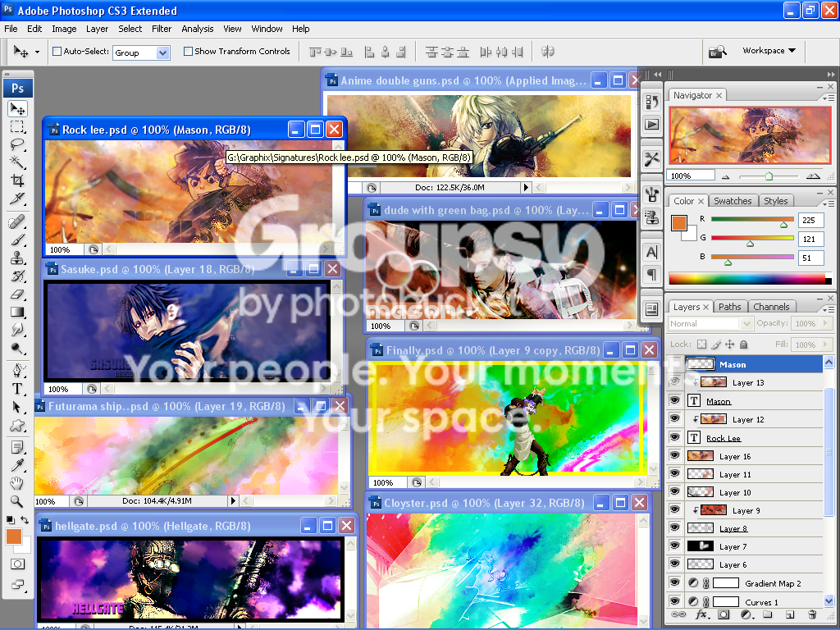
Task: Click the Navigator zoom slider
Action: click(x=769, y=176)
